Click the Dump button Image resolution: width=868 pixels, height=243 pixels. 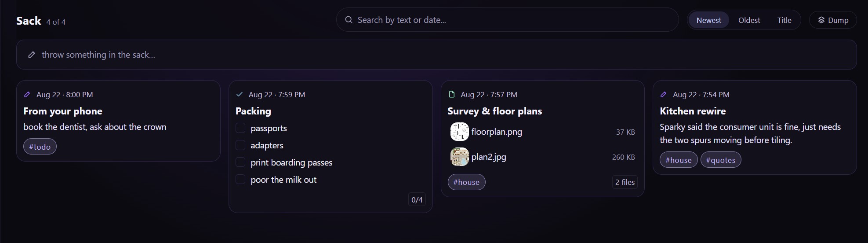(x=833, y=20)
